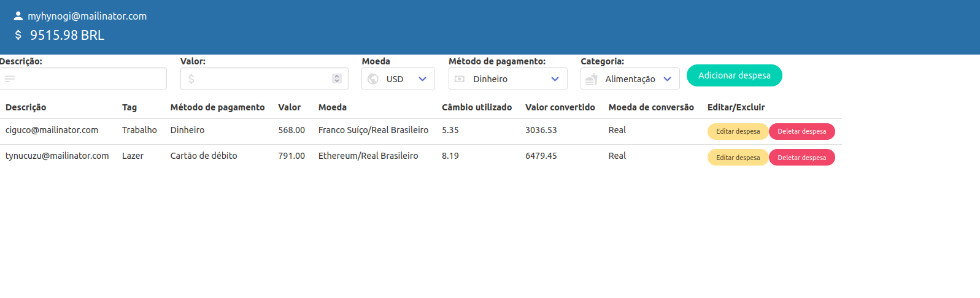Select the 568.00 value cell
This screenshot has width=980, height=298.
coord(291,130)
